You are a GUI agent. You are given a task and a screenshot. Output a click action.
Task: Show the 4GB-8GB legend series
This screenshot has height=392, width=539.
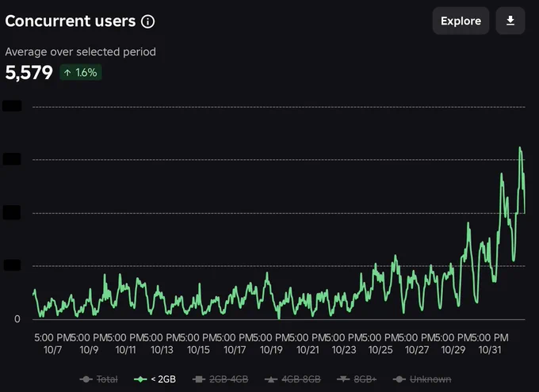click(x=292, y=379)
